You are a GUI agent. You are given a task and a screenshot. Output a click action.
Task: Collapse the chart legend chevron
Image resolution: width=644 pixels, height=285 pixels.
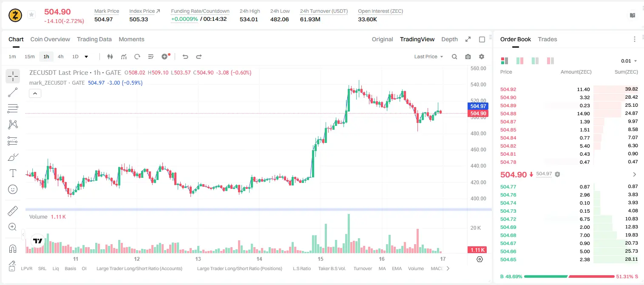coord(35,93)
